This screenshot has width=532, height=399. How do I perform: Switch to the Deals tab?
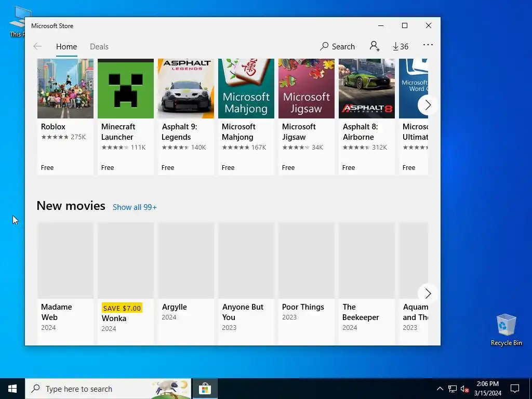99,46
